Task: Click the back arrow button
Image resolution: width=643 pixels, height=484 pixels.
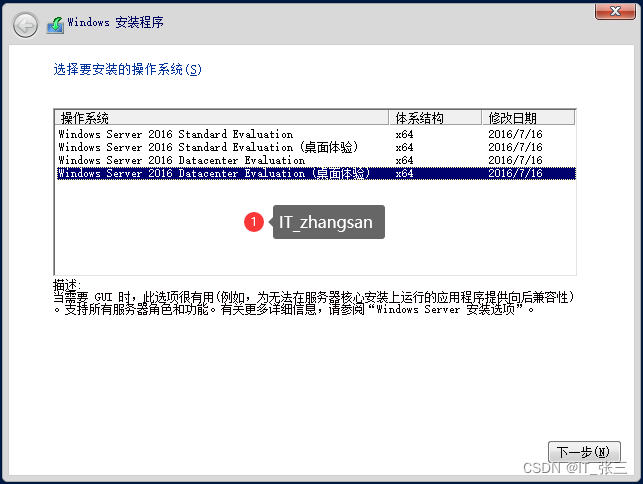Action: point(25,25)
